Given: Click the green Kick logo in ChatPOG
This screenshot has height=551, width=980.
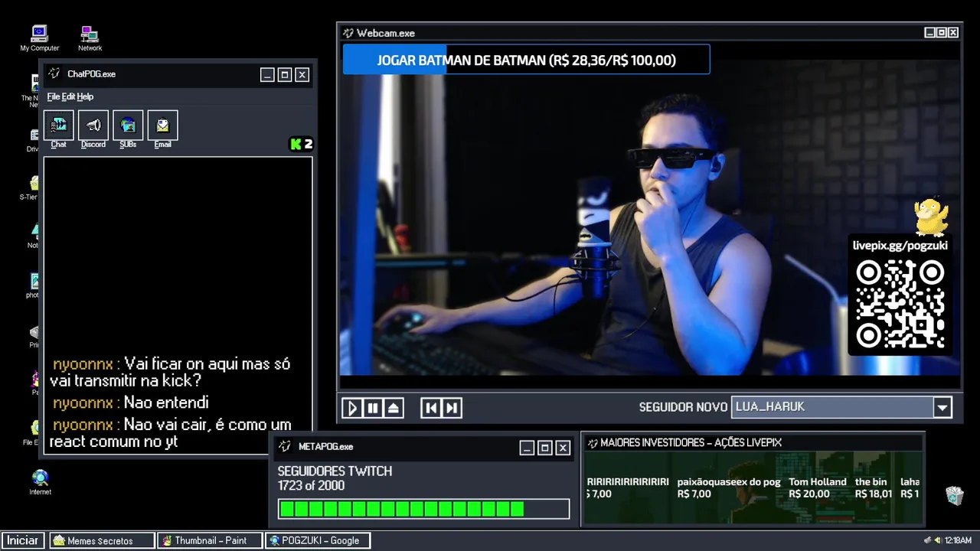Looking at the screenshot, I should coord(296,144).
